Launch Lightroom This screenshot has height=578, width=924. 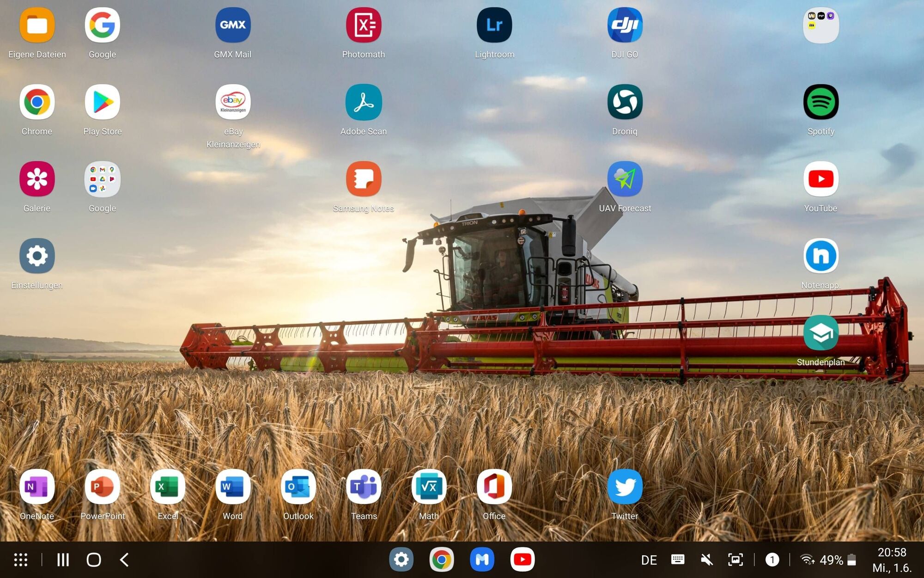pyautogui.click(x=494, y=25)
